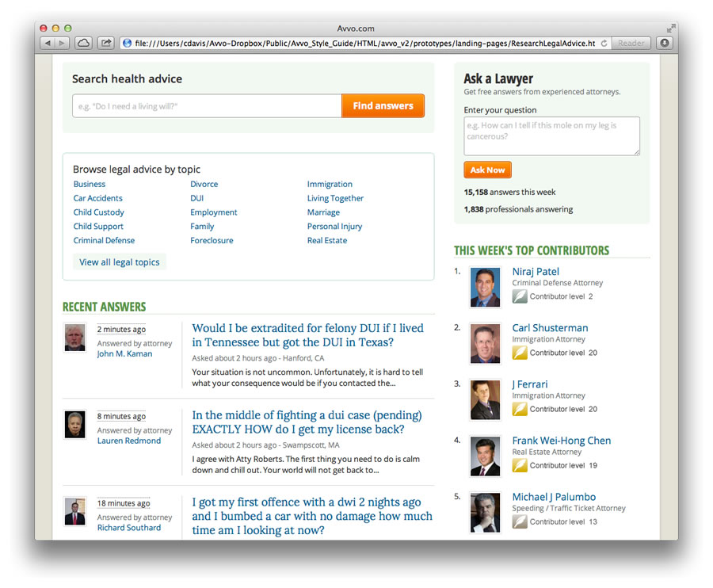The width and height of the screenshot is (713, 588).
Task: Open the Personal Injury topic link
Action: (334, 227)
